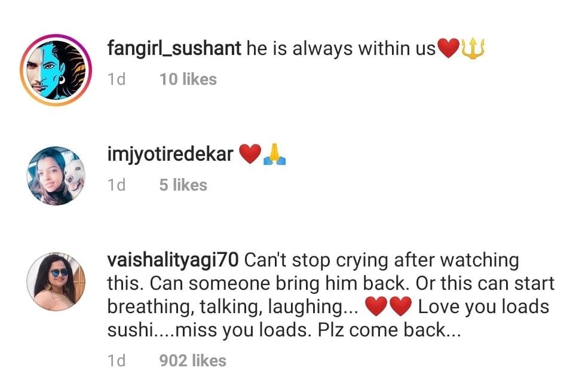Click the red heart emoji beside imjyotiredekar

click(249, 155)
